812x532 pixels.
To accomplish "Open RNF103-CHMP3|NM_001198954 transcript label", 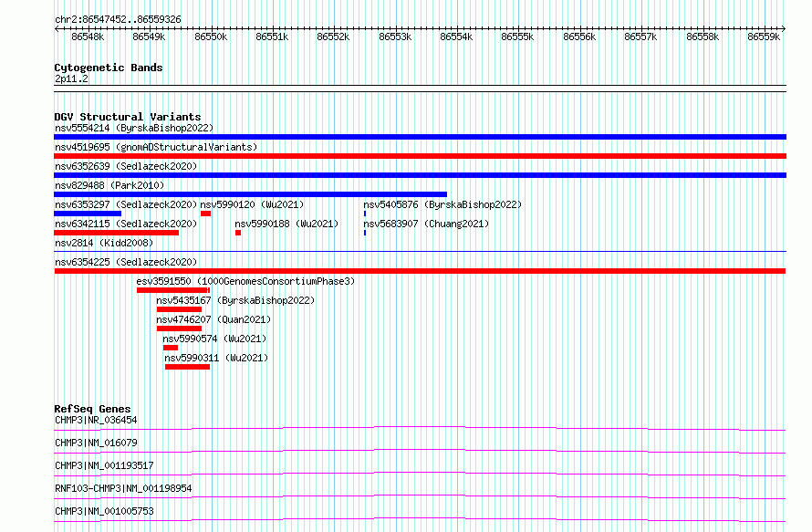I will coord(123,488).
